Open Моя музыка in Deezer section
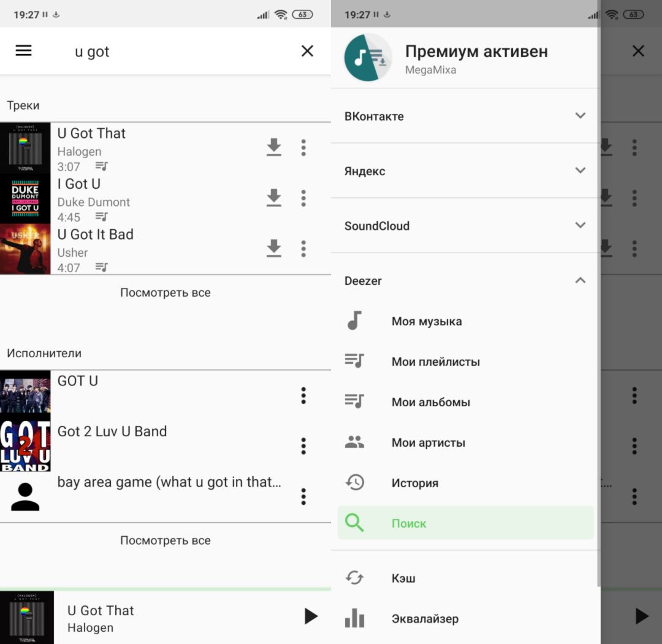 tap(465, 321)
